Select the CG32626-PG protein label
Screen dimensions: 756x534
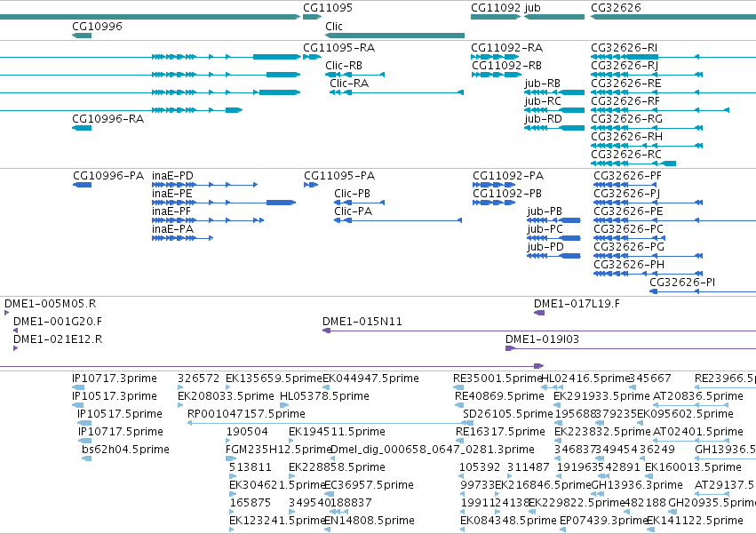point(629,248)
